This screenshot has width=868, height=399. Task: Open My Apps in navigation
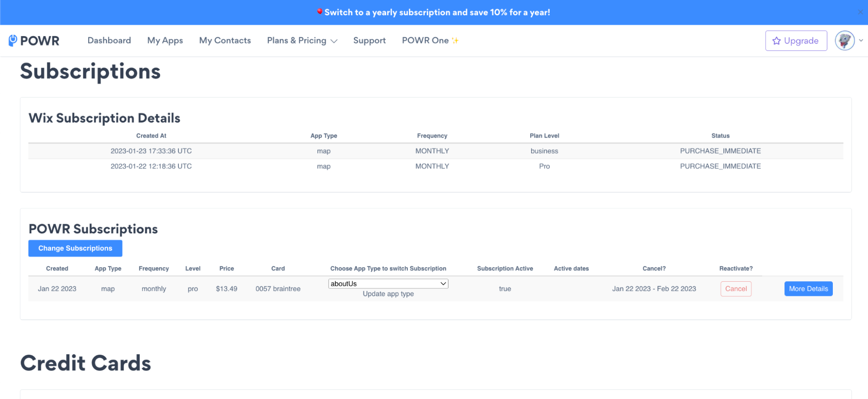[x=165, y=40]
